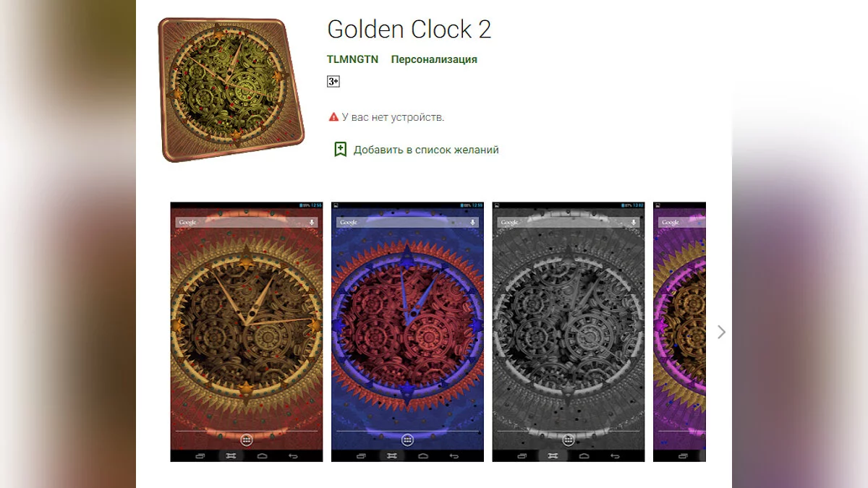Open TLMNGTN developer page

pyautogui.click(x=352, y=59)
